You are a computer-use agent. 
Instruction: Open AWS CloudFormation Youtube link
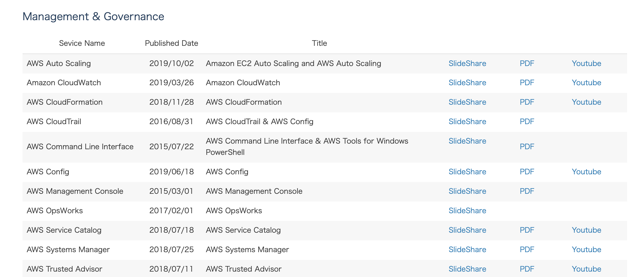click(x=586, y=102)
